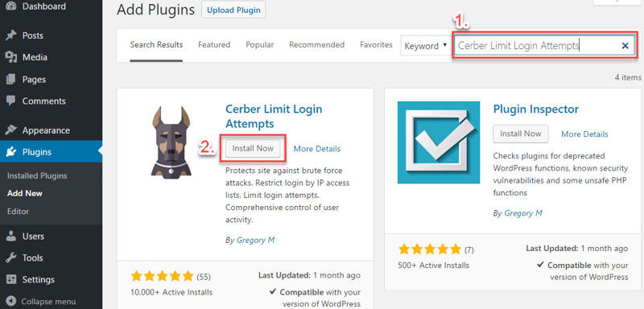Click the Posts pushpin icon
The height and width of the screenshot is (309, 644).
11,35
